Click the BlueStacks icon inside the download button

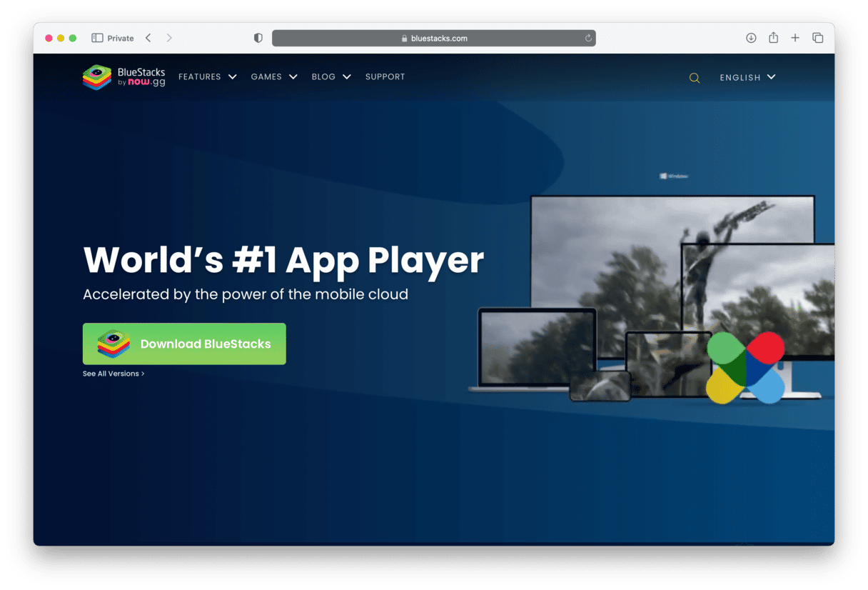click(x=113, y=344)
